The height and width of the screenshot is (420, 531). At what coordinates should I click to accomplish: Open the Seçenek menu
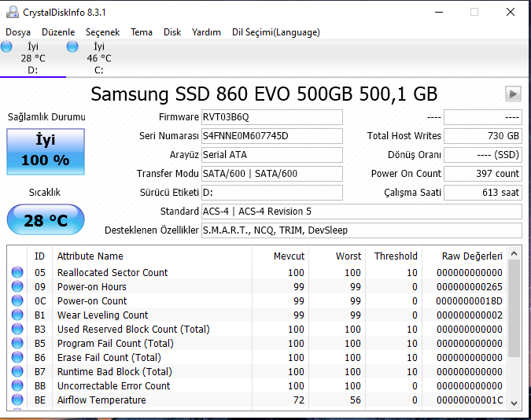tap(102, 32)
